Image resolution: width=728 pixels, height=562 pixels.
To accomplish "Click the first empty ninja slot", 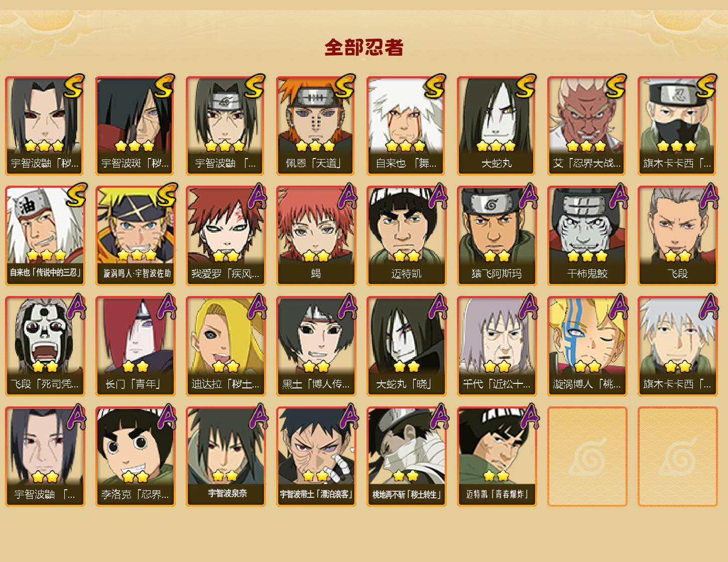I will tap(587, 457).
